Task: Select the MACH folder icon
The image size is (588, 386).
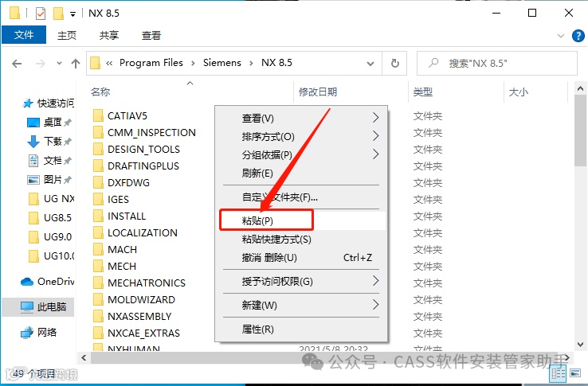Action: pyautogui.click(x=98, y=249)
